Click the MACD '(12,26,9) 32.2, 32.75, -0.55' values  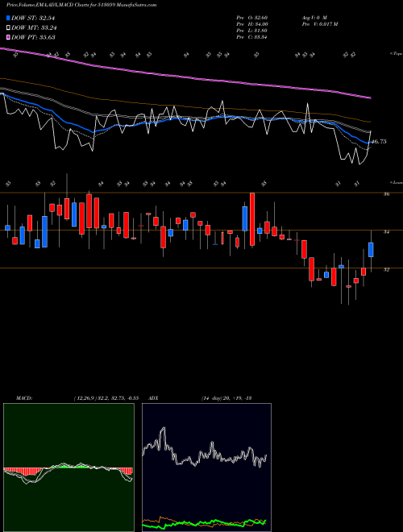(x=106, y=398)
